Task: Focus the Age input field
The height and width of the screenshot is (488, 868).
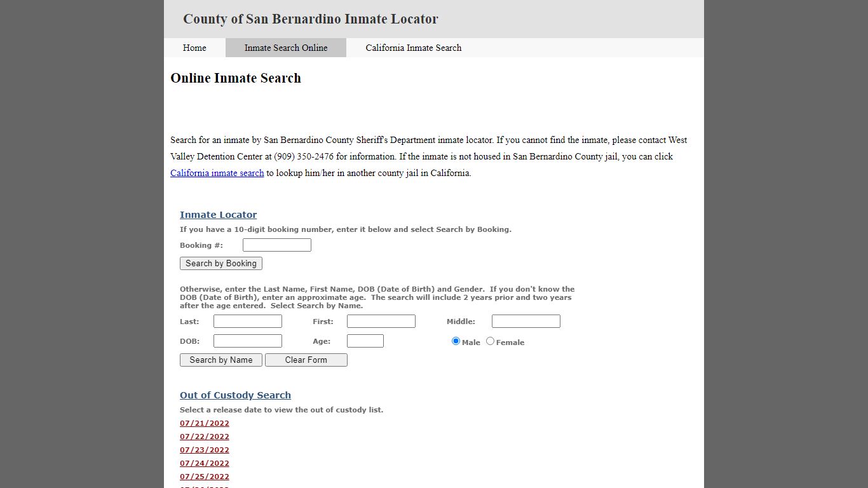Action: (x=365, y=341)
